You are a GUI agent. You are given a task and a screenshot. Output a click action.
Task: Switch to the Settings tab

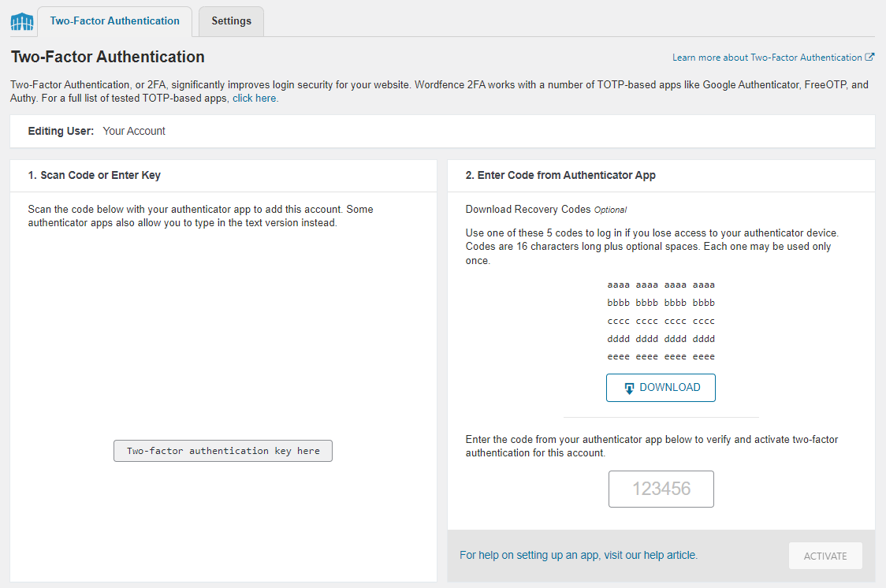231,21
